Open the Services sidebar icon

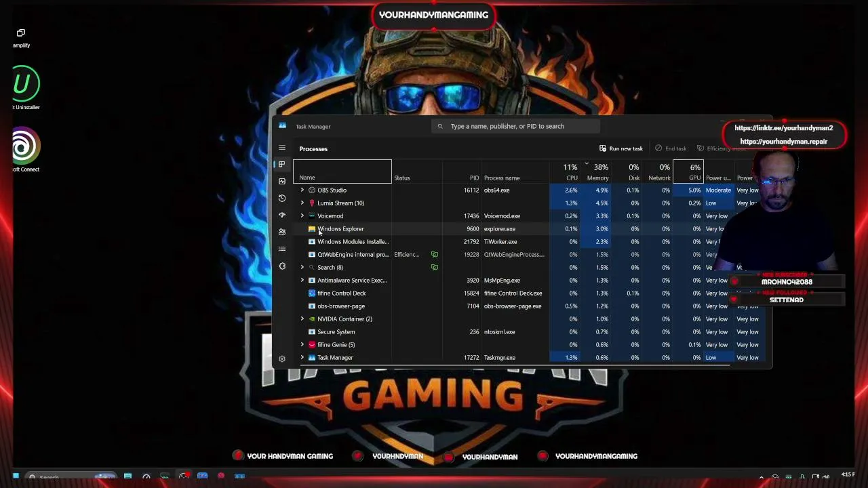[x=282, y=266]
